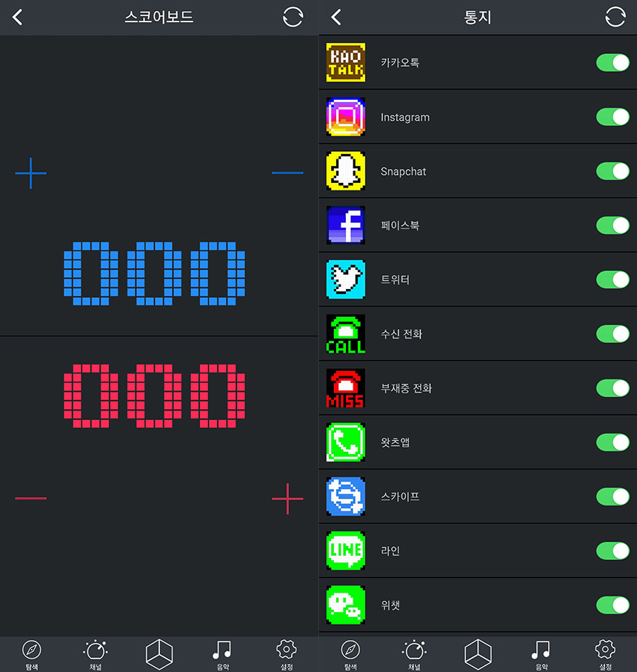Open the Twitter bird icon
Image resolution: width=637 pixels, height=672 pixels.
(x=346, y=279)
